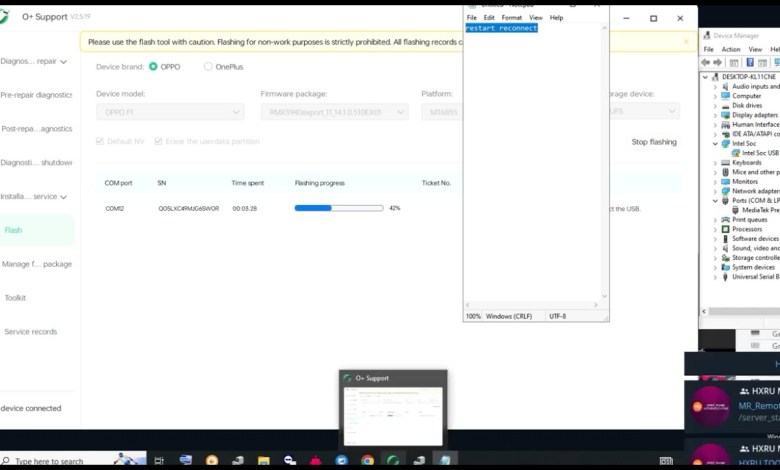
Task: Open Notepad Format menu
Action: (511, 18)
